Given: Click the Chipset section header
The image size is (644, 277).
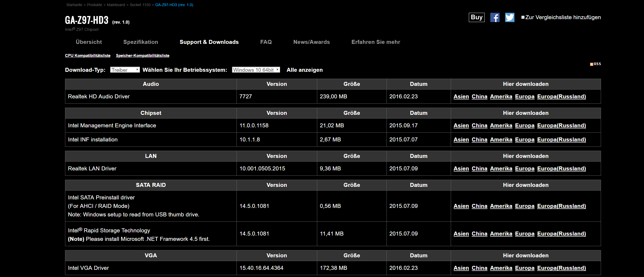Looking at the screenshot, I should (x=151, y=113).
